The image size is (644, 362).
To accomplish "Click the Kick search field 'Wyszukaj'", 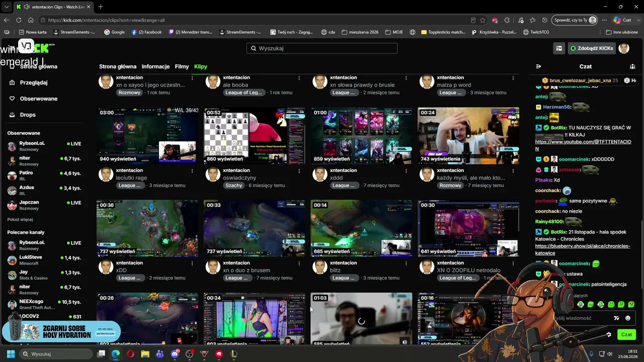I will pos(322,48).
